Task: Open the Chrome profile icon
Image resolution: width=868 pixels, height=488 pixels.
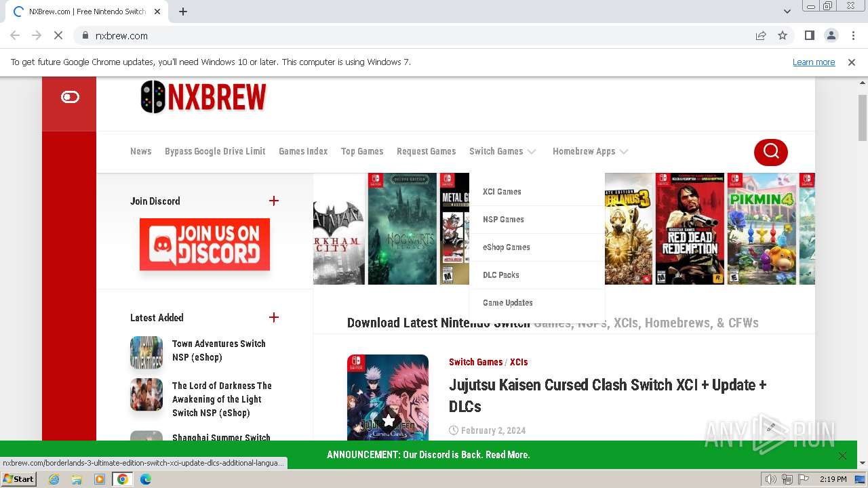Action: pyautogui.click(x=831, y=35)
